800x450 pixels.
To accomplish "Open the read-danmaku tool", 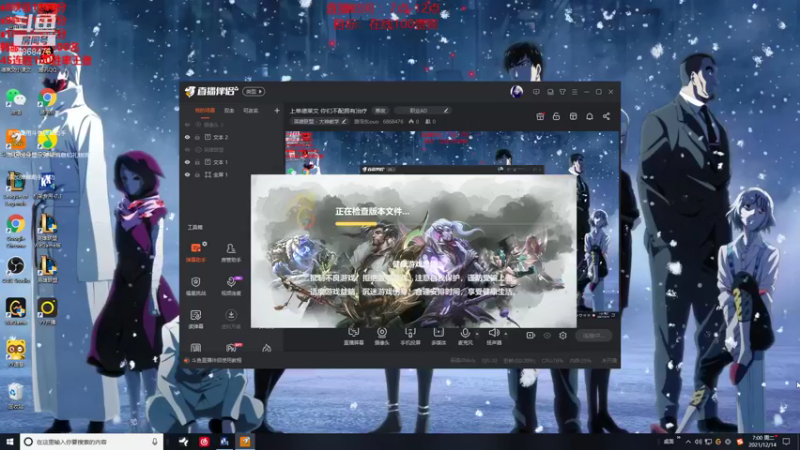I will (x=196, y=319).
